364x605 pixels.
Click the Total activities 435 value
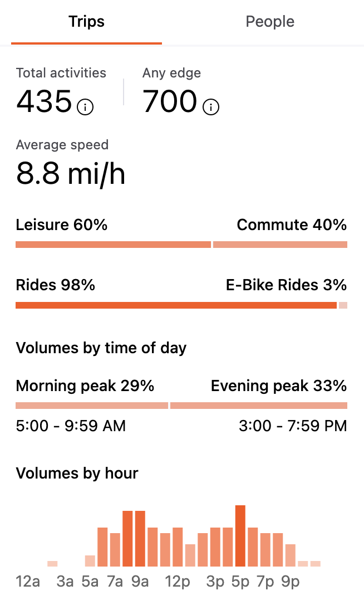[x=44, y=101]
